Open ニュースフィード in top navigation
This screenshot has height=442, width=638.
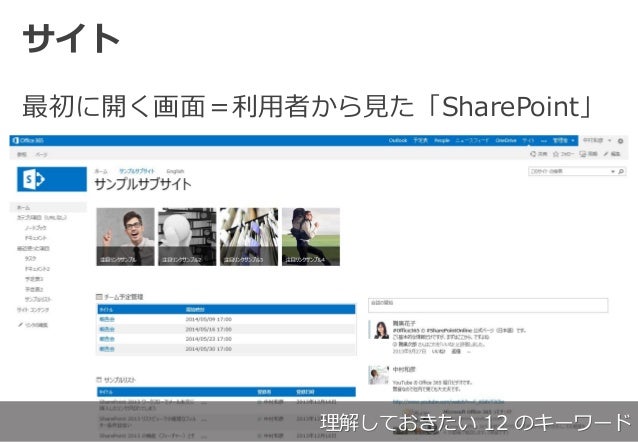click(472, 140)
